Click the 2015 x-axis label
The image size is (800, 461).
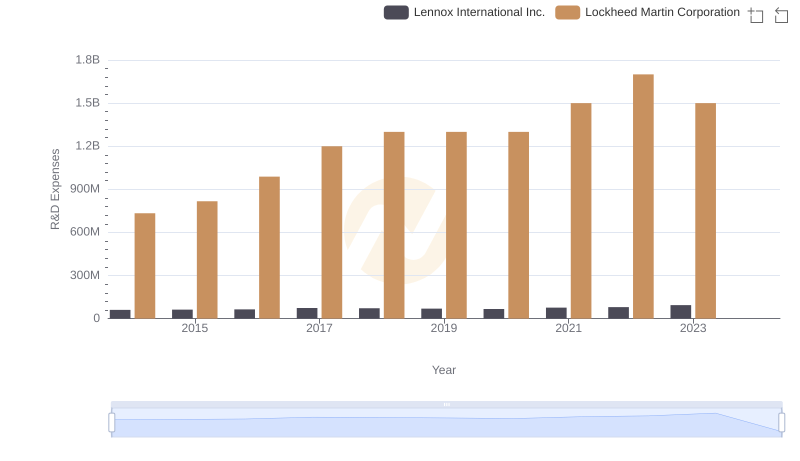(194, 328)
